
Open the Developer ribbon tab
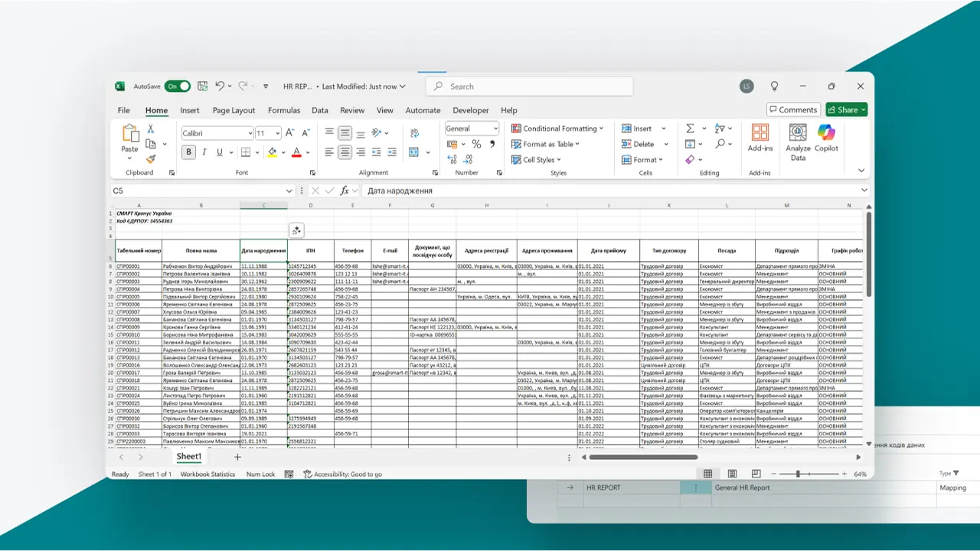point(471,110)
